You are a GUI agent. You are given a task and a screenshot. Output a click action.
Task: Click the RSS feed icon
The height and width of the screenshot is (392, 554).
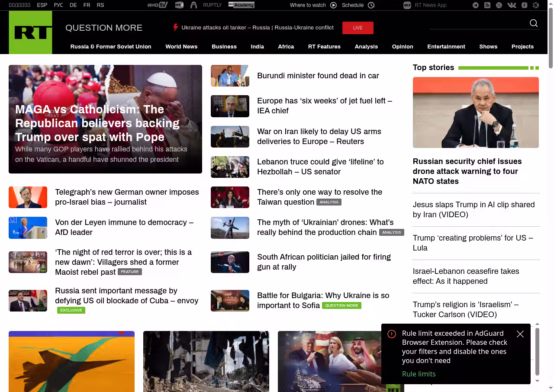487,5
